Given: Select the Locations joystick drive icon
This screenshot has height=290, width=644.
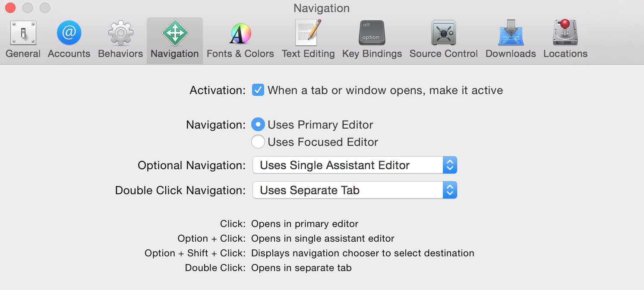Looking at the screenshot, I should pos(565,32).
